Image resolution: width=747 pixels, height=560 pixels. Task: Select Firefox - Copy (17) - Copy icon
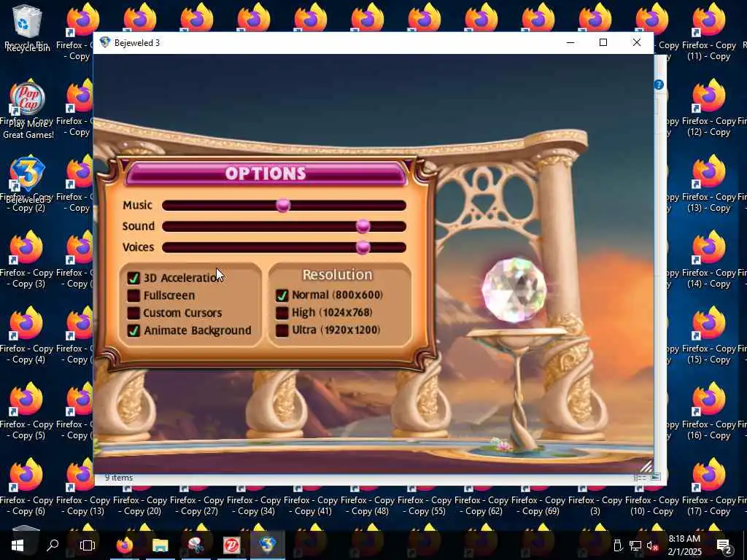(x=708, y=485)
